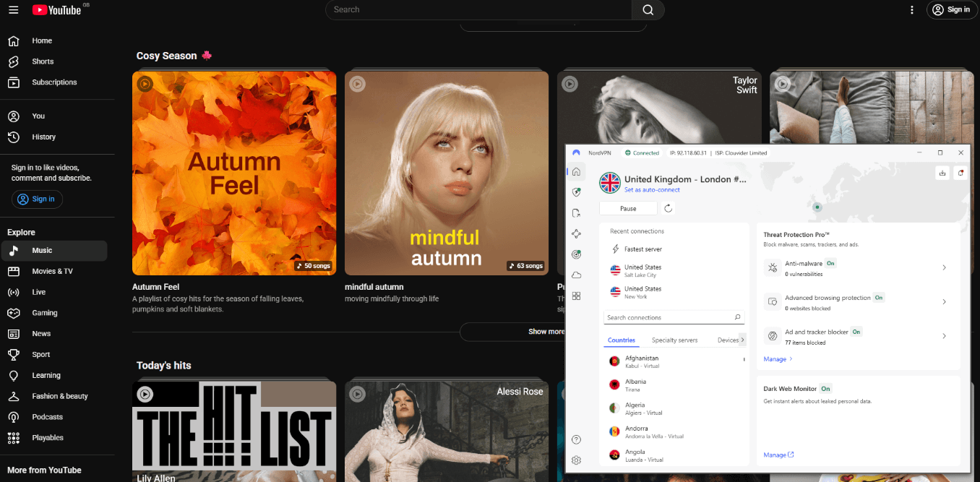Viewport: 980px width, 482px height.
Task: Click the NordVPN help question mark icon
Action: coord(576,439)
